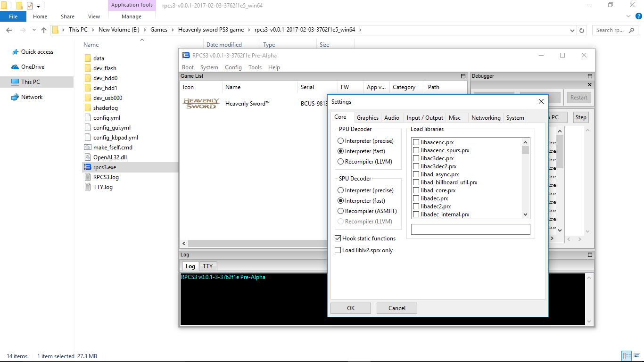This screenshot has height=362, width=644.
Task: Open the dev_hdd0 folder icon
Action: (88, 78)
